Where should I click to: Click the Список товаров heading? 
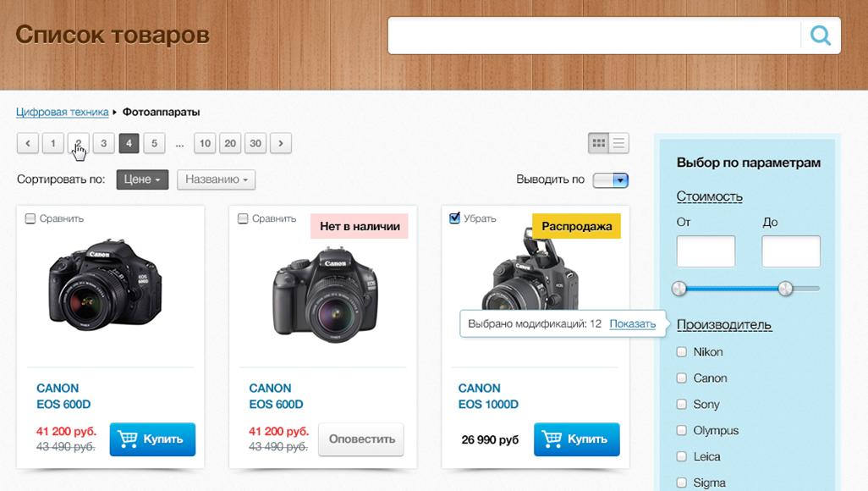pyautogui.click(x=113, y=35)
